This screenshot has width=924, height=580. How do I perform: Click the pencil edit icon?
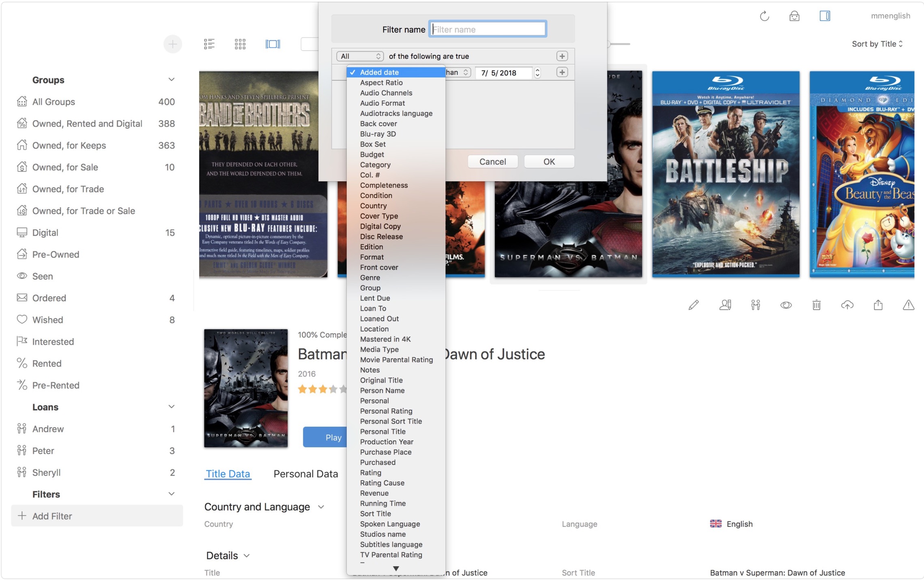[694, 305]
